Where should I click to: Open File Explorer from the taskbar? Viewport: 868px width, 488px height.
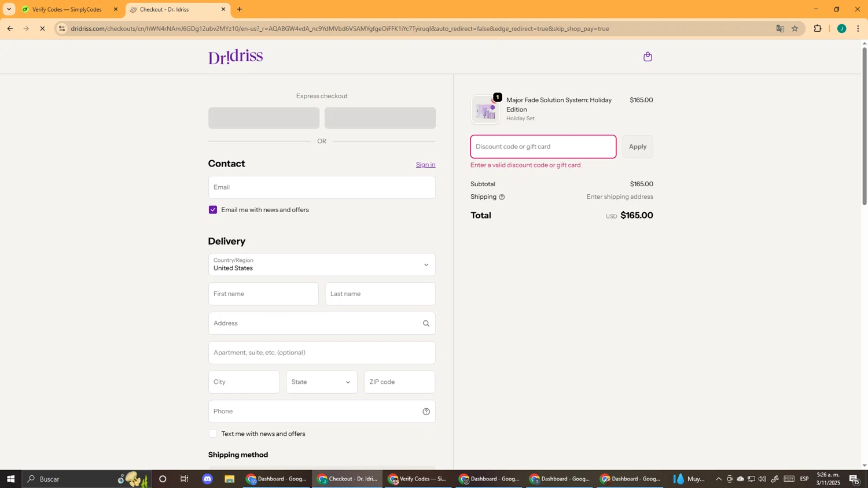(x=230, y=479)
